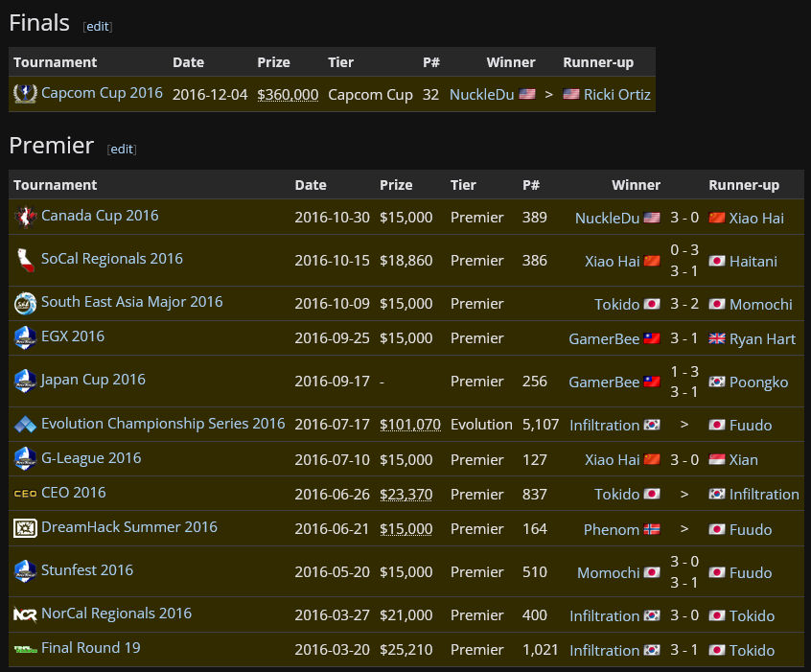
Task: Click the DreamHack Summer 2016 logo icon
Action: coord(25,528)
